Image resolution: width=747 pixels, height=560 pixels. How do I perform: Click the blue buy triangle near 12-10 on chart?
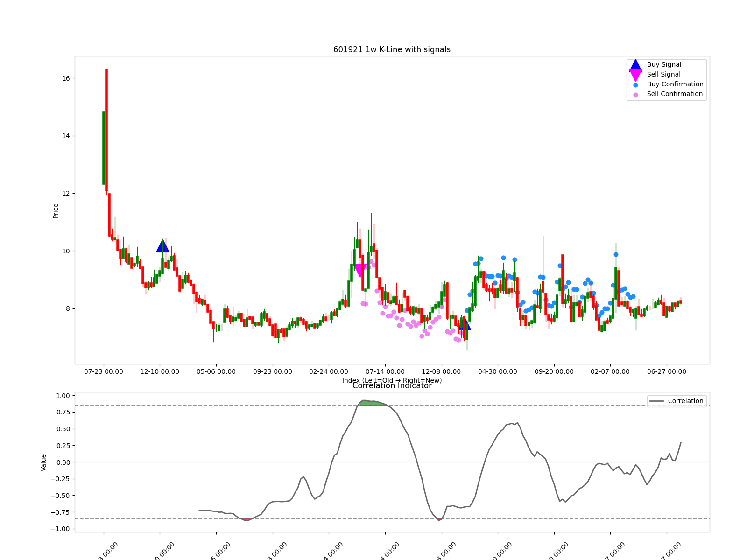coord(162,246)
